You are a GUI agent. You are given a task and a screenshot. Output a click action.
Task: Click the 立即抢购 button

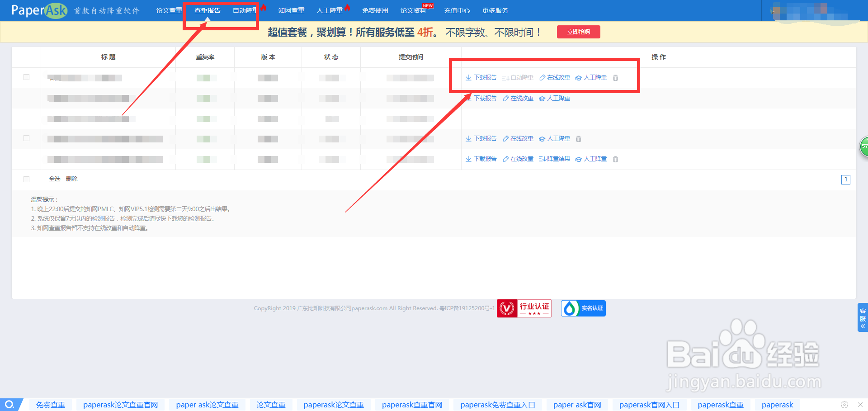coord(578,32)
